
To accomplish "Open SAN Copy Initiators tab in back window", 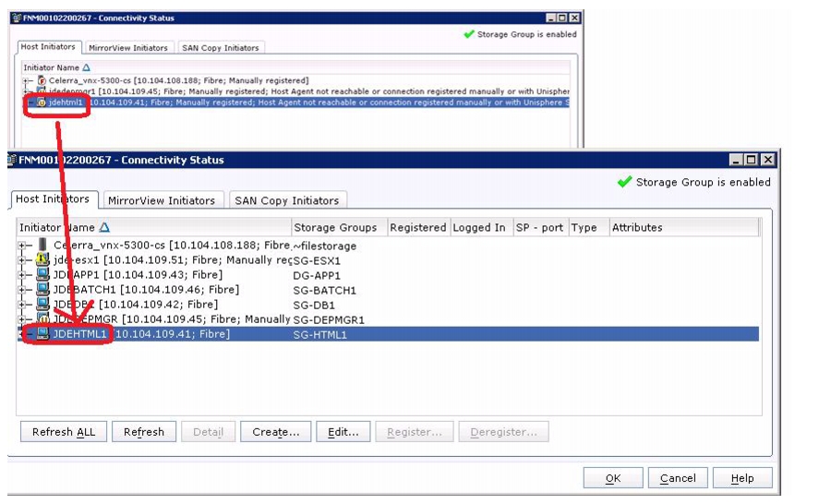I will (221, 48).
